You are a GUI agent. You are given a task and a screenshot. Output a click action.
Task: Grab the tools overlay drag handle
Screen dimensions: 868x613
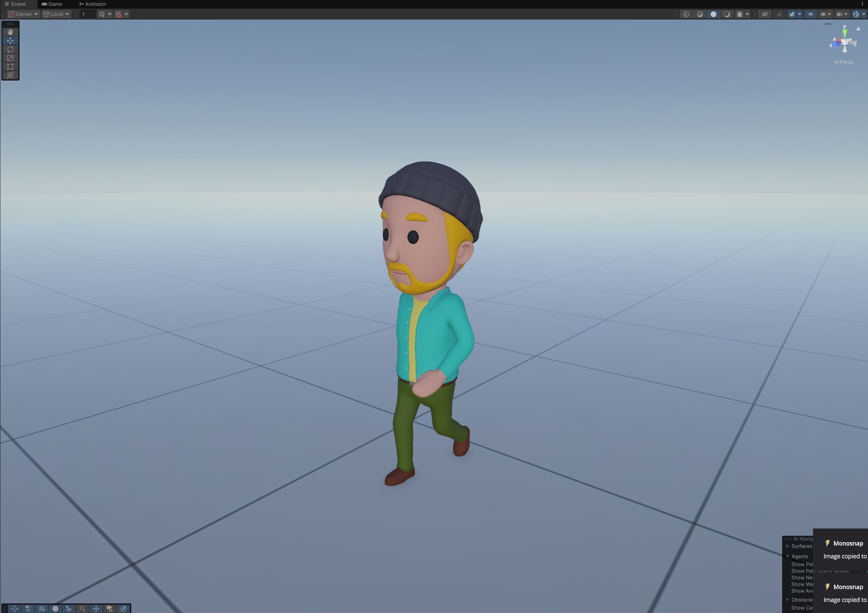[x=10, y=24]
